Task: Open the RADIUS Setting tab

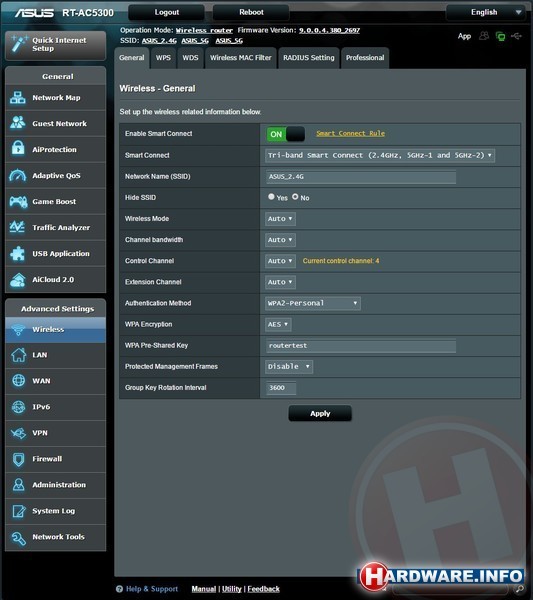Action: tap(309, 58)
